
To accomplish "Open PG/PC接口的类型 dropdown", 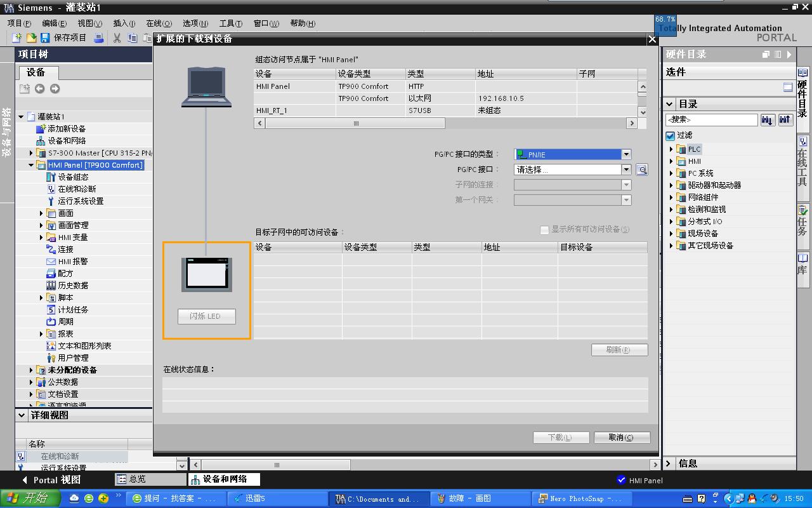I will point(626,154).
